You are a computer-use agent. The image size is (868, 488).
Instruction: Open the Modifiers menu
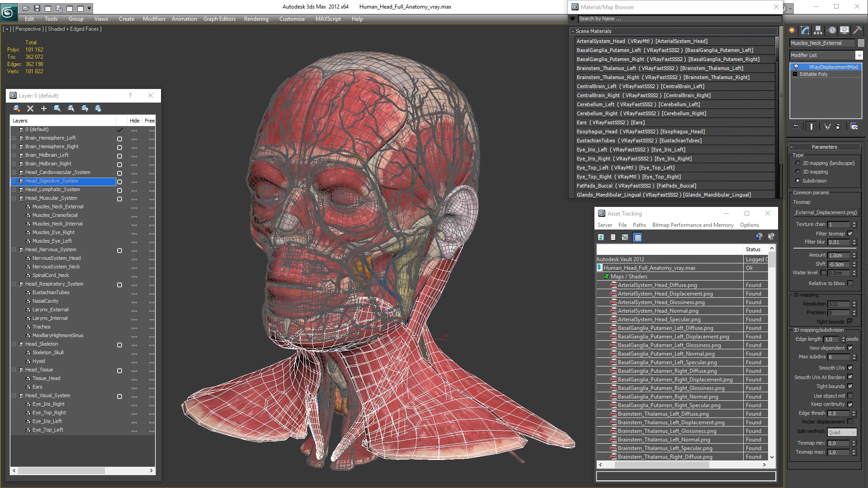[154, 19]
